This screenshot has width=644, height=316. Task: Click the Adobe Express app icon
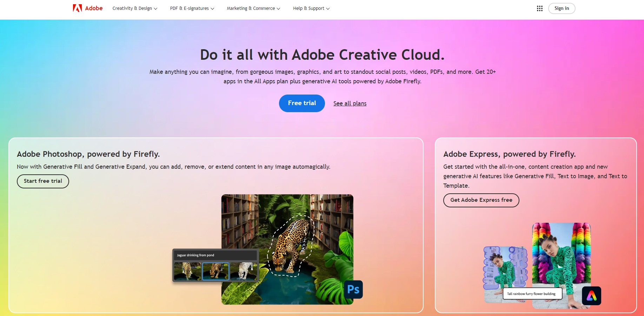coord(591,296)
